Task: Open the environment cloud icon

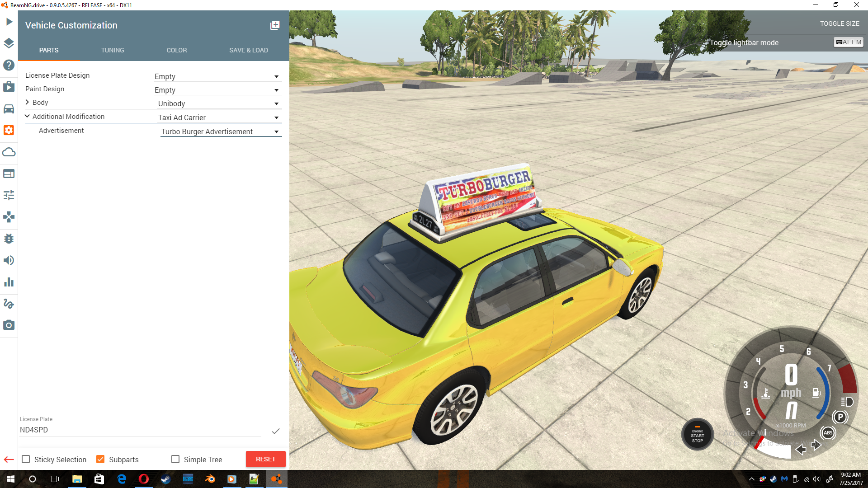Action: pos(9,152)
